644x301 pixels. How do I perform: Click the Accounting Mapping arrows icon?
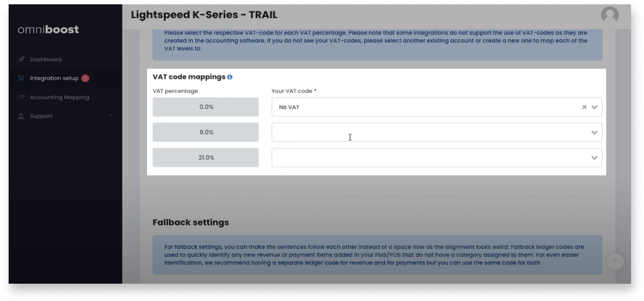click(x=21, y=97)
